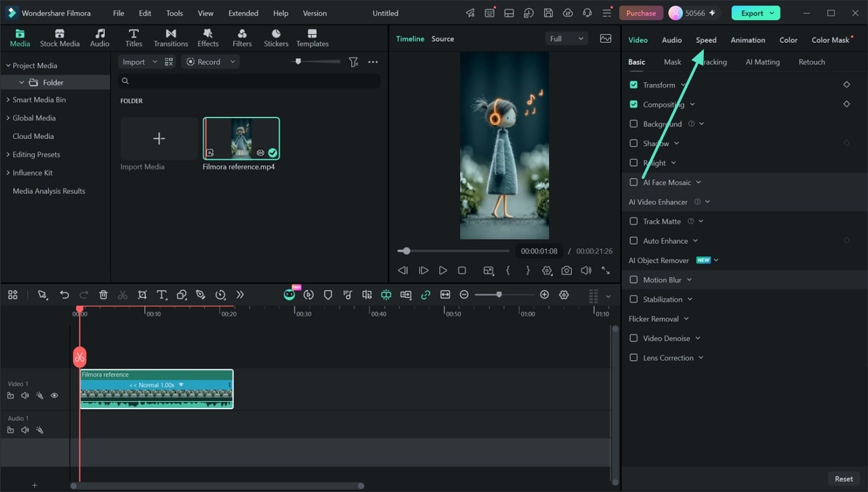
Task: Click the stop button in the preview
Action: [x=462, y=270]
